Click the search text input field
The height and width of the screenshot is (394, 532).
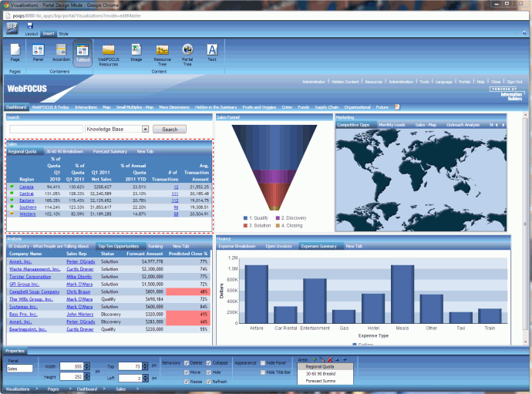[x=46, y=129]
